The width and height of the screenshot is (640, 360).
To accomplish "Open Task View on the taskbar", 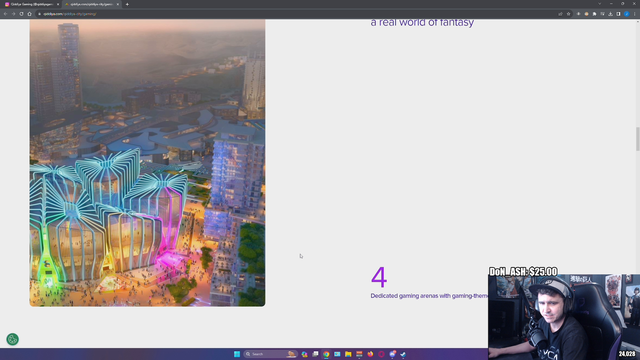I will point(316,354).
